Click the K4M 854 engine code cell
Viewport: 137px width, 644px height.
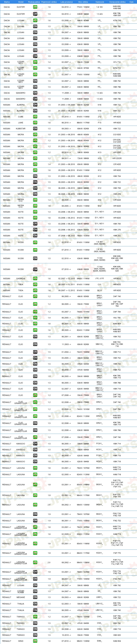(x=117, y=641)
